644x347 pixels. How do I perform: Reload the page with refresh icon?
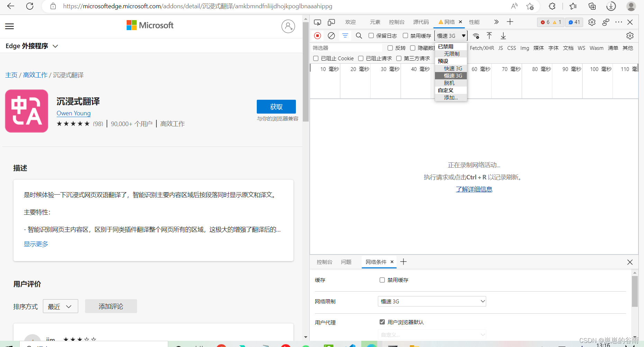click(30, 6)
